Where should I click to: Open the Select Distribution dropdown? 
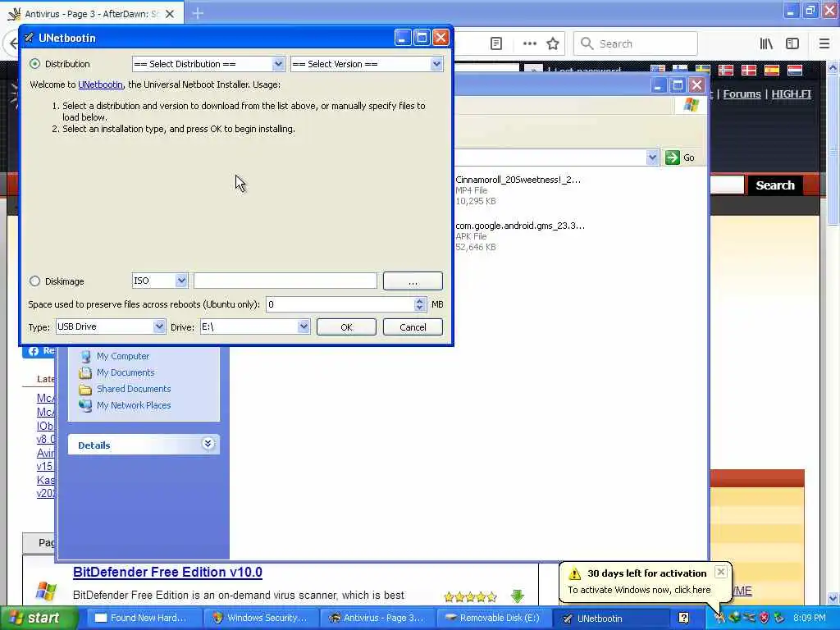(208, 64)
